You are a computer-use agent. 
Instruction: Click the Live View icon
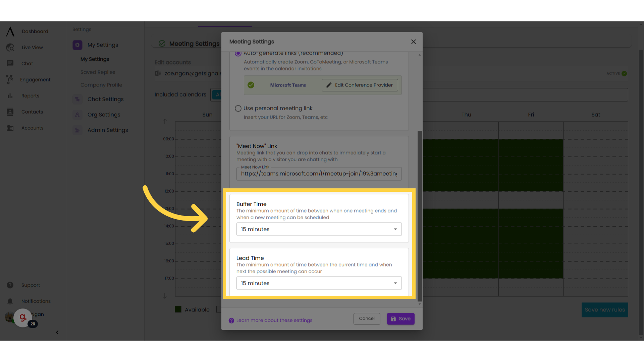(x=10, y=47)
